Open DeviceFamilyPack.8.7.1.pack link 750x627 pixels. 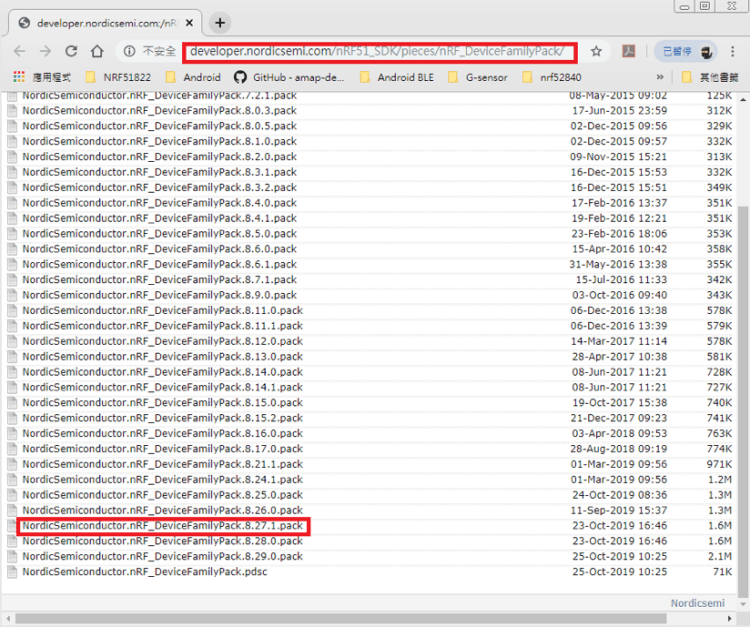(159, 279)
